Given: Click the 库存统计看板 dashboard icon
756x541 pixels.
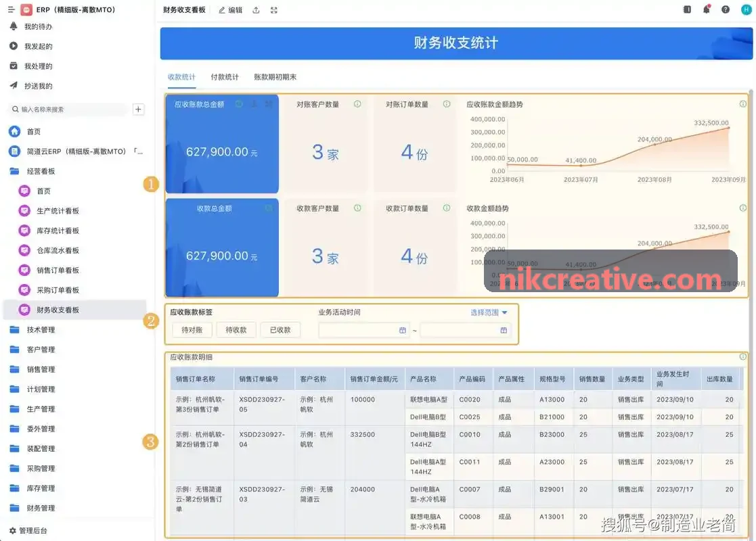Looking at the screenshot, I should [24, 231].
